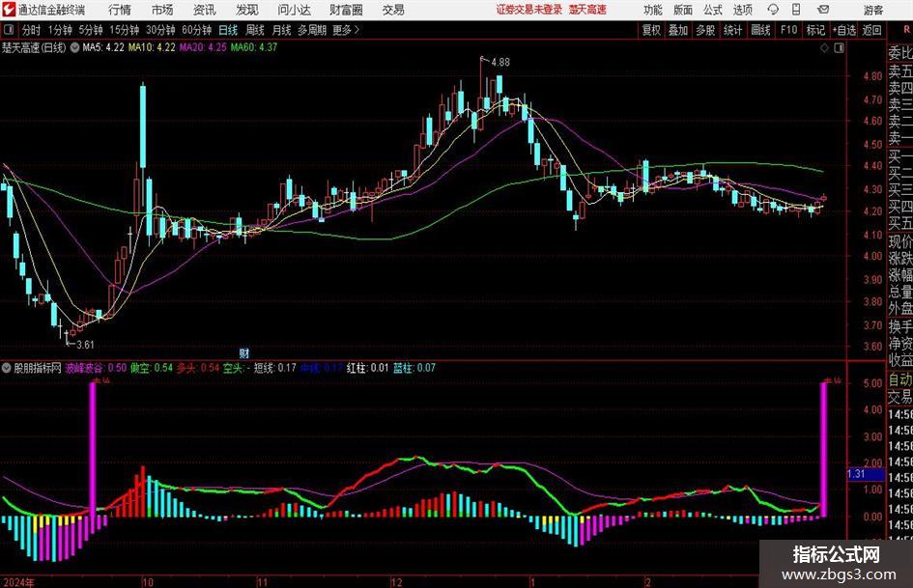Image resolution: width=913 pixels, height=588 pixels.
Task: Click the 证券交易未登录 login link
Action: click(529, 10)
